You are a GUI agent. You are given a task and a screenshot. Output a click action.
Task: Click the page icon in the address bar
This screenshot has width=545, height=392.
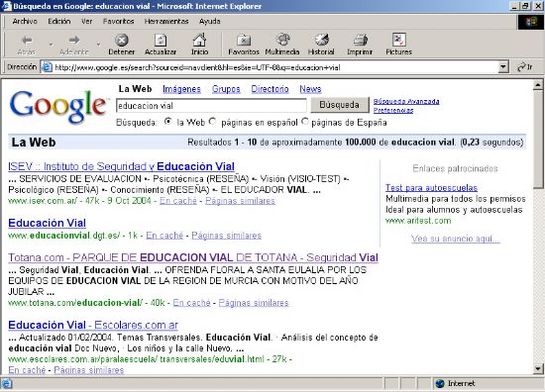47,67
